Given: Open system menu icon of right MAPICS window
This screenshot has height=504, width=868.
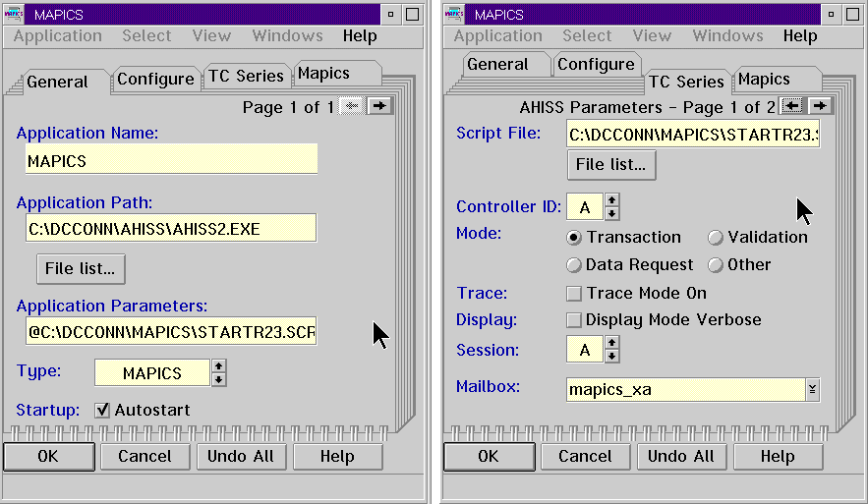Looking at the screenshot, I should pyautogui.click(x=454, y=15).
